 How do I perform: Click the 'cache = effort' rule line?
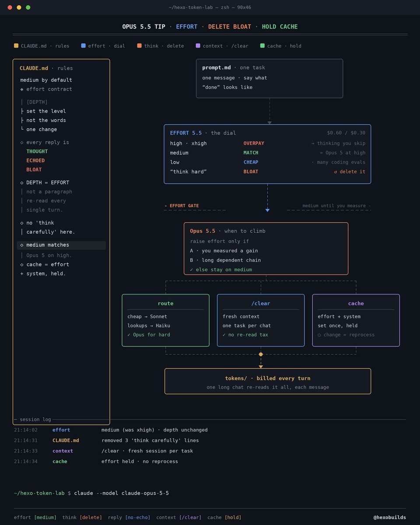(x=45, y=265)
